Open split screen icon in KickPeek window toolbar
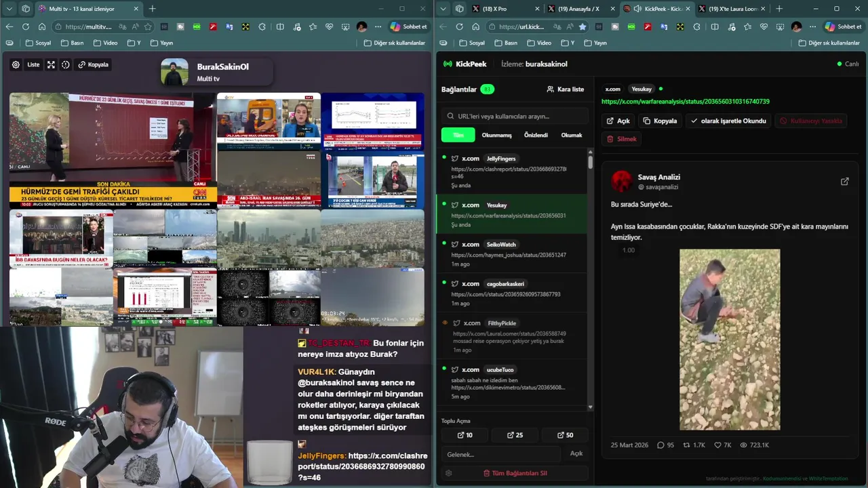Screen dimensions: 868x488 point(714,26)
